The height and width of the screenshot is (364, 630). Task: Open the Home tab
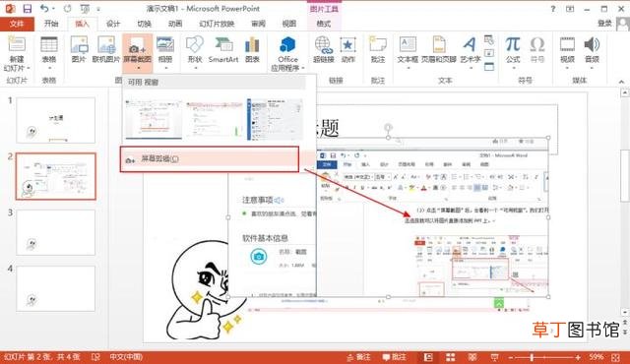[51, 24]
